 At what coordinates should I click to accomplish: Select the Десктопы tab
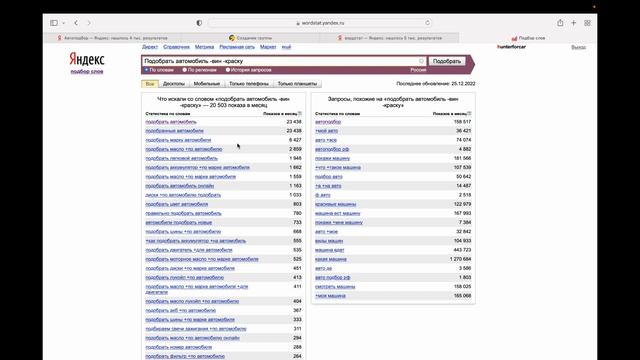point(174,84)
